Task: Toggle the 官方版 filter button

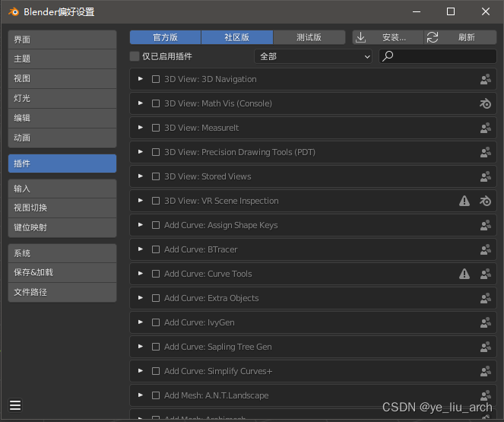Action: tap(165, 37)
